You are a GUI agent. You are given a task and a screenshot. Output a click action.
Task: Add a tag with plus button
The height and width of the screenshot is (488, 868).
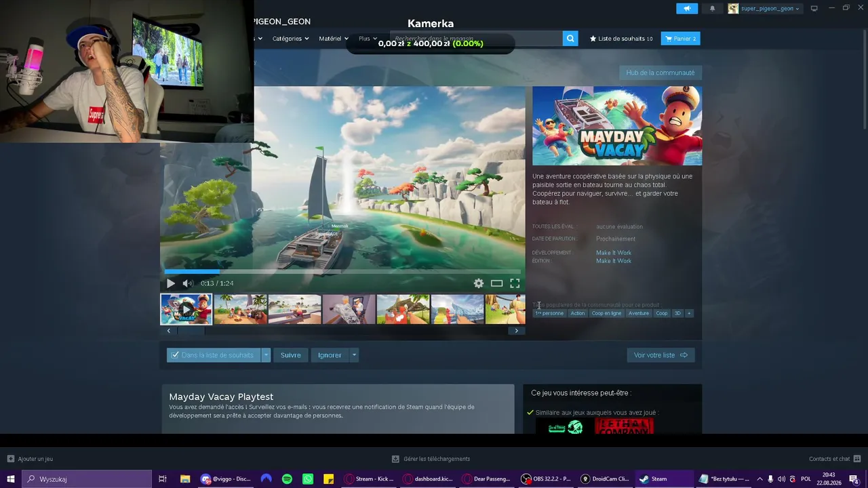(x=689, y=313)
